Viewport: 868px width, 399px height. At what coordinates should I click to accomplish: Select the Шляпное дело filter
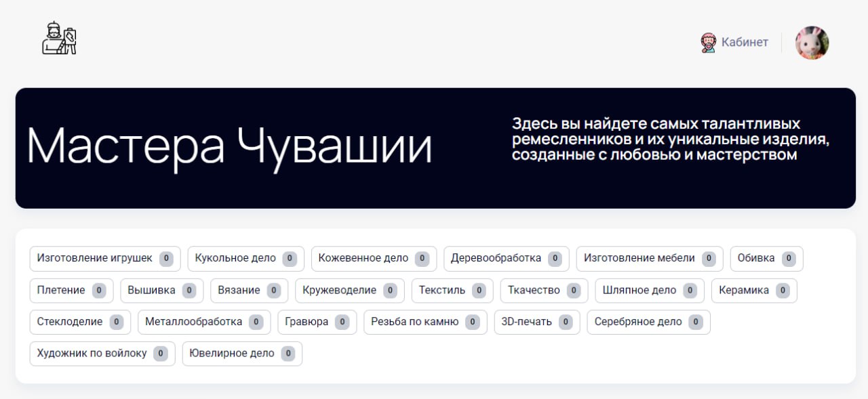click(649, 290)
